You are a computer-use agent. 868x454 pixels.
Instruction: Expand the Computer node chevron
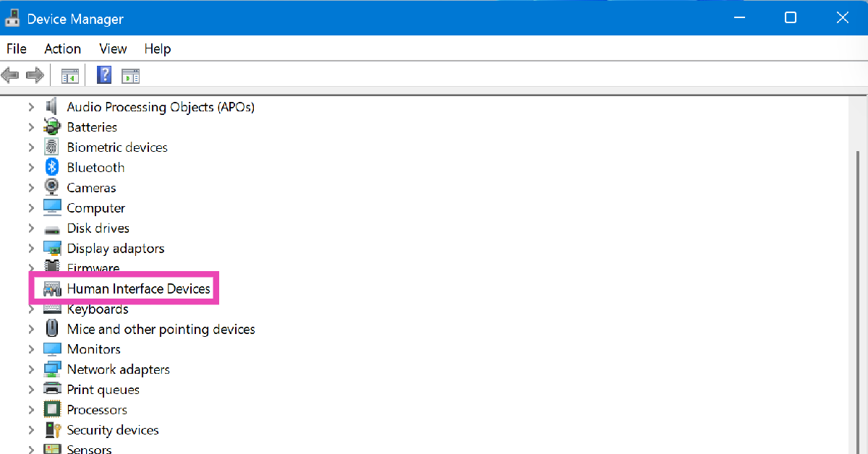coord(30,207)
